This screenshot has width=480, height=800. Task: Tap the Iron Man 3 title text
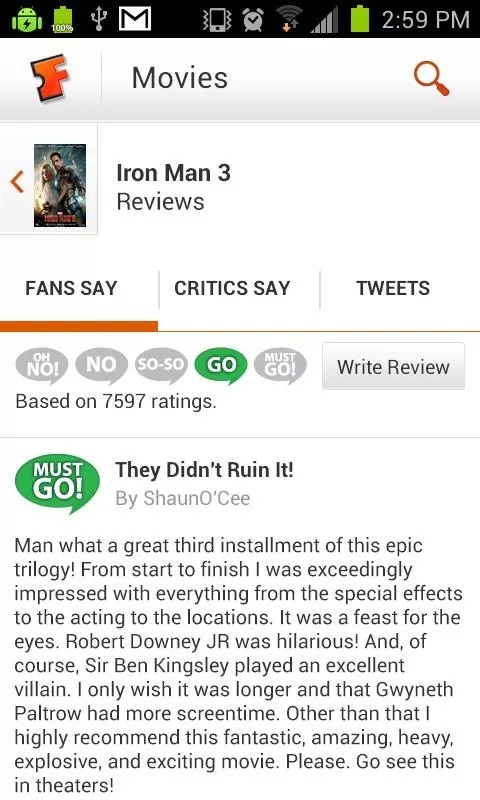(x=173, y=173)
